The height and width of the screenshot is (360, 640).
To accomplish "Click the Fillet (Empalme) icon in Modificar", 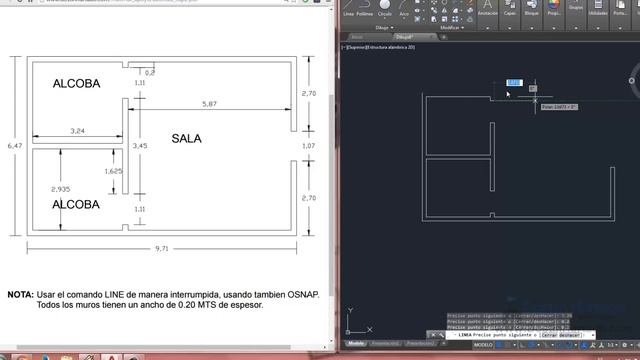I will (x=456, y=10).
